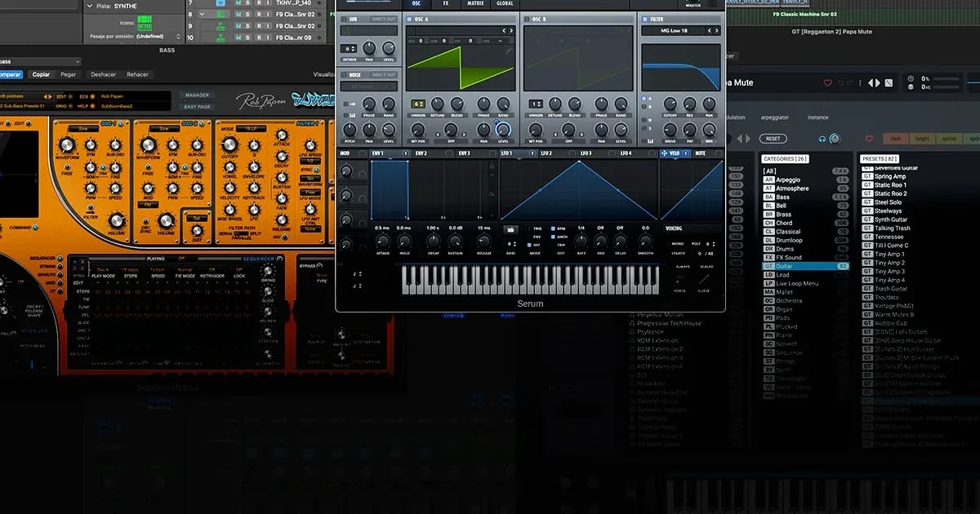Toggle the LFO BPM sync checkbox
The height and width of the screenshot is (514, 980).
pyautogui.click(x=554, y=228)
